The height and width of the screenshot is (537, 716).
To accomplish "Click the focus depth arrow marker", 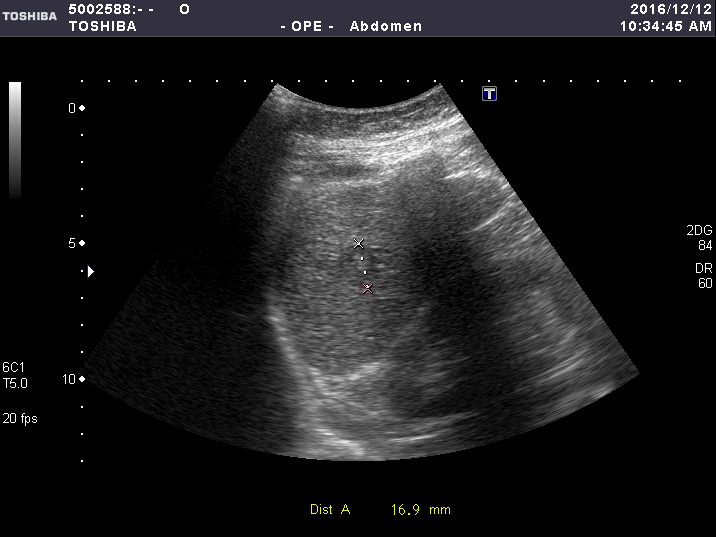I will click(x=91, y=272).
